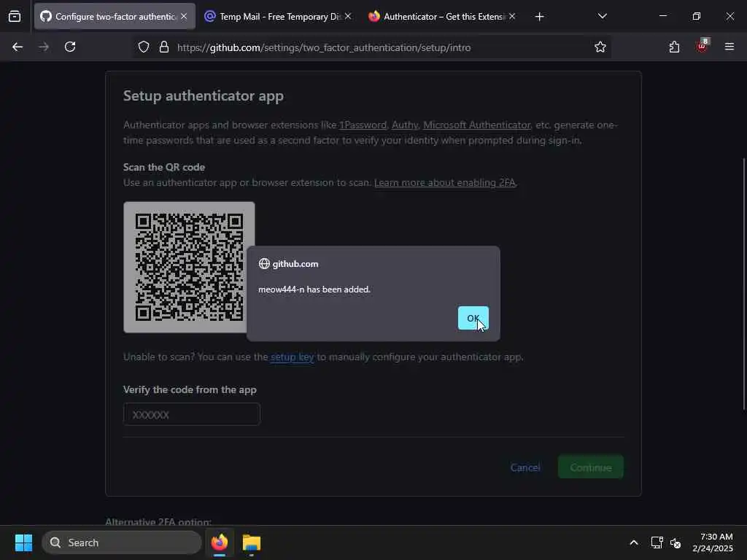747x560 pixels.
Task: Switch to the Authenticator extension tab
Action: pyautogui.click(x=444, y=17)
